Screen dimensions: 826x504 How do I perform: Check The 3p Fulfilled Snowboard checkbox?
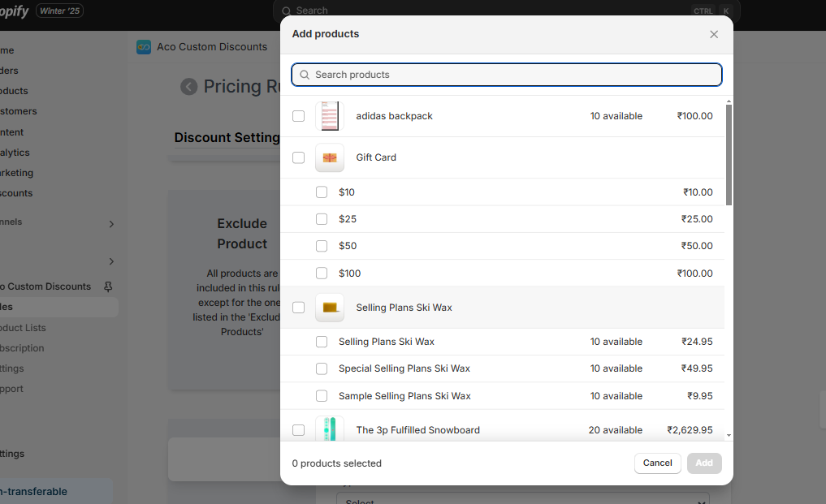point(299,430)
